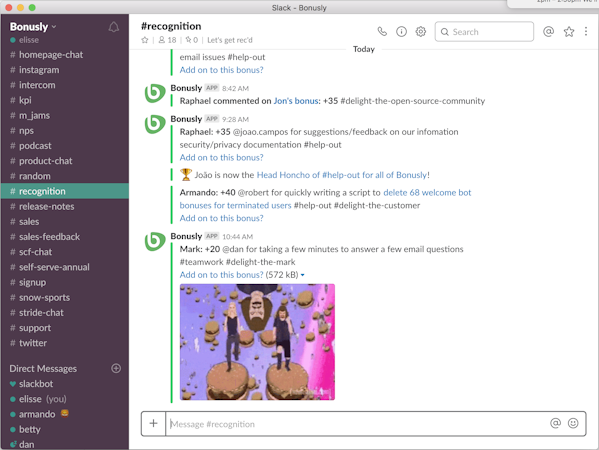Open notification bell preferences

tap(113, 27)
